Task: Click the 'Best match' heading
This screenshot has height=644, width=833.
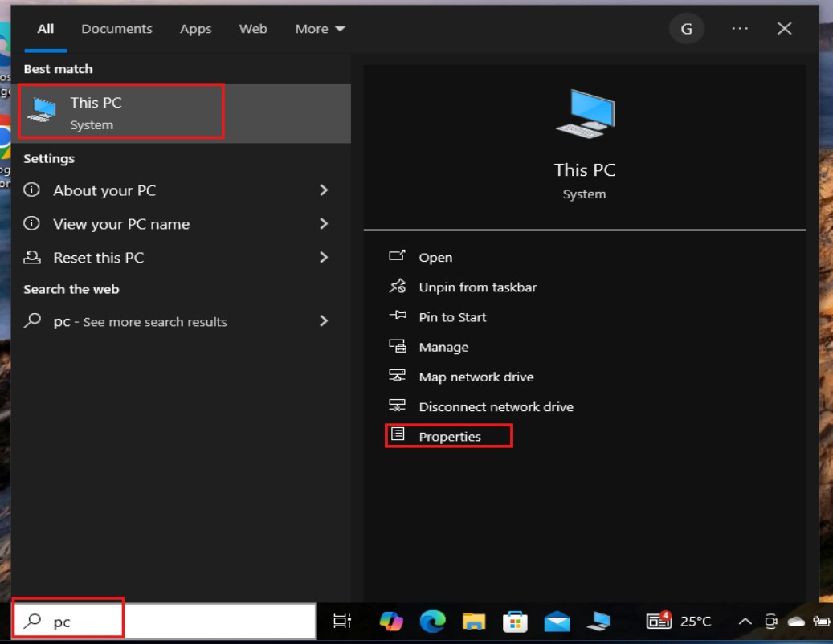Action: [58, 69]
